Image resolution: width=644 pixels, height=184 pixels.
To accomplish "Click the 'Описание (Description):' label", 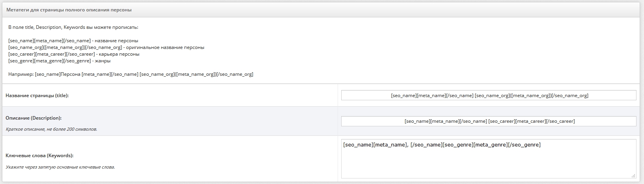I will tap(34, 118).
